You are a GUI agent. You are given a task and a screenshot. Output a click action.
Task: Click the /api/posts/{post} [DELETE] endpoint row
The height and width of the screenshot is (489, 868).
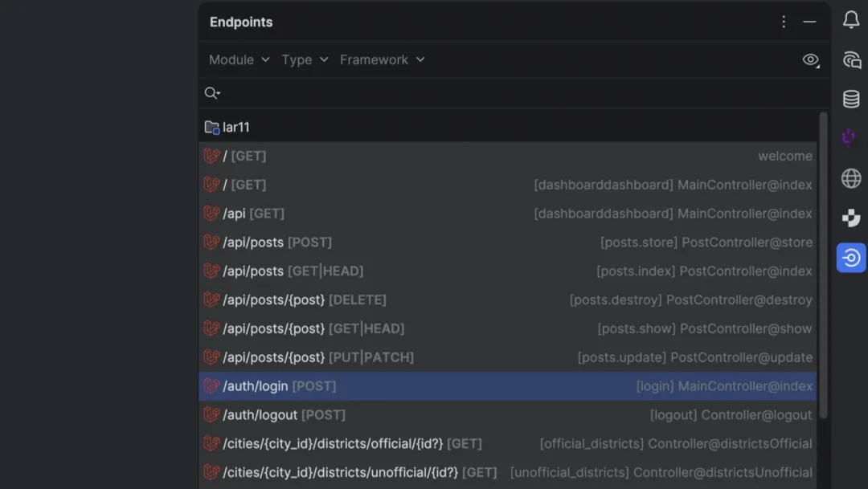tap(305, 300)
